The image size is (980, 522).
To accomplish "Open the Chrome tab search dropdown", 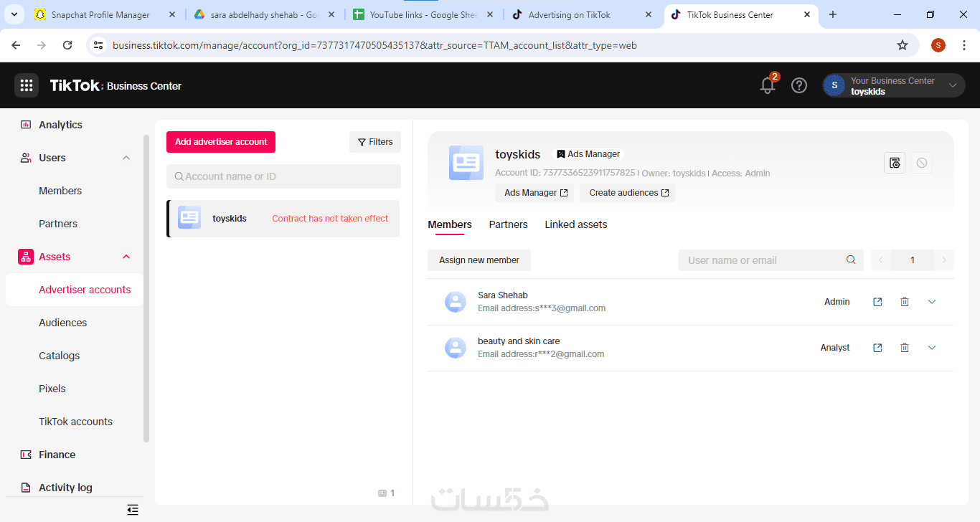I will tap(14, 14).
